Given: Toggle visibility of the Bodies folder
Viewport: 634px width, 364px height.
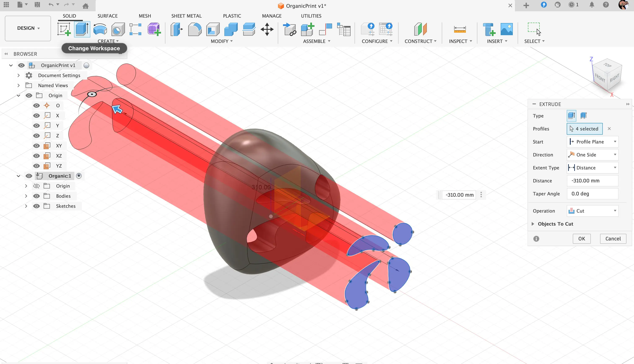Looking at the screenshot, I should (36, 196).
